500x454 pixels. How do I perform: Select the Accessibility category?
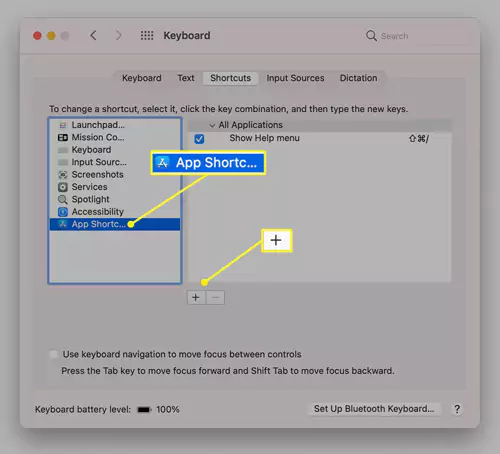[x=115, y=212]
